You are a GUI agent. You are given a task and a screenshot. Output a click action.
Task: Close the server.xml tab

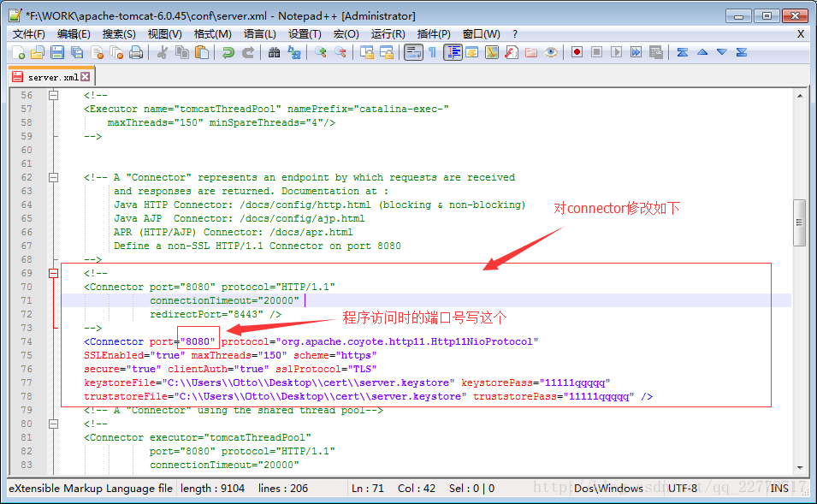tap(86, 77)
